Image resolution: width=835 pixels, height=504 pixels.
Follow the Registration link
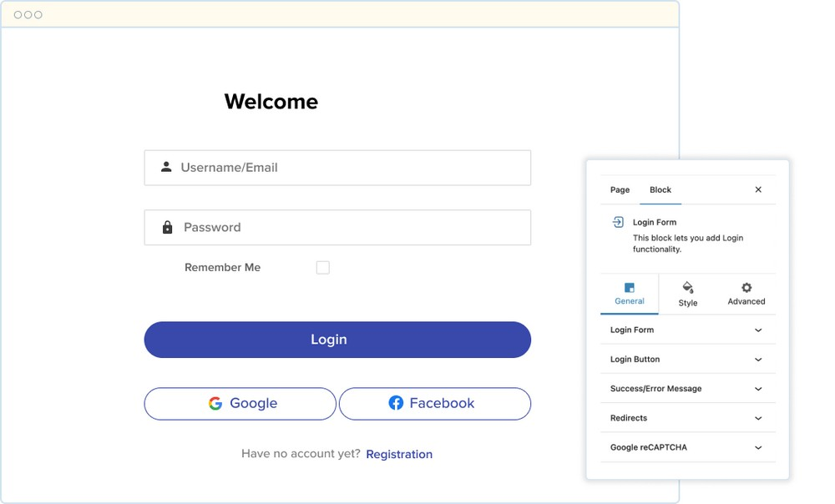click(399, 455)
